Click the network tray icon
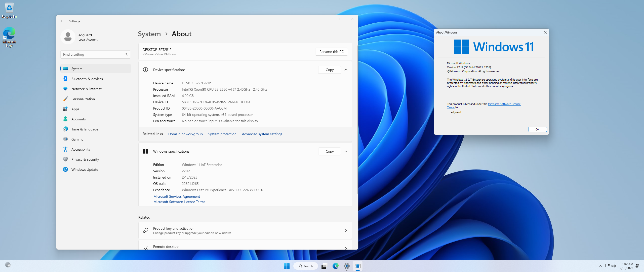This screenshot has height=272, width=644. click(607, 266)
